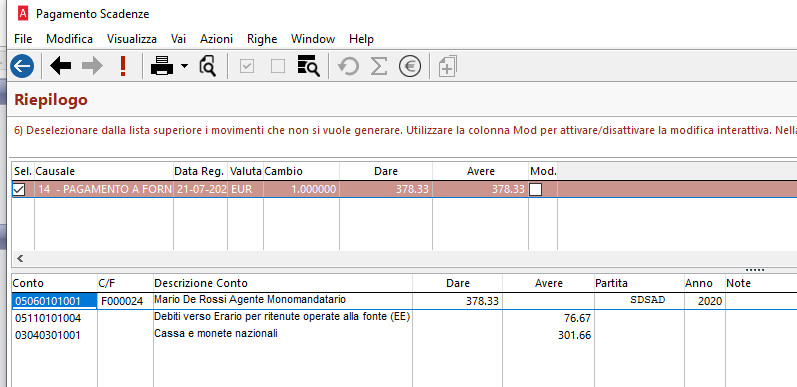This screenshot has height=387, width=797.
Task: Select the exchange rate cell 1.000000
Action: point(301,190)
